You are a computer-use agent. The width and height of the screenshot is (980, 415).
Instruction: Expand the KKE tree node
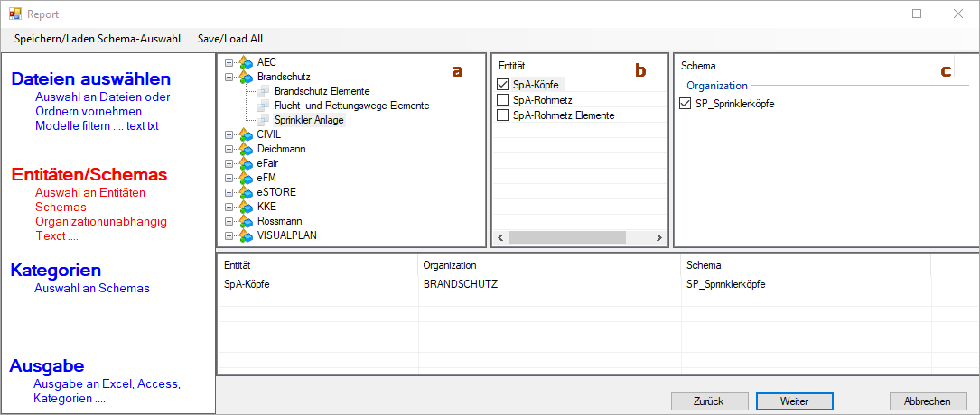[229, 206]
